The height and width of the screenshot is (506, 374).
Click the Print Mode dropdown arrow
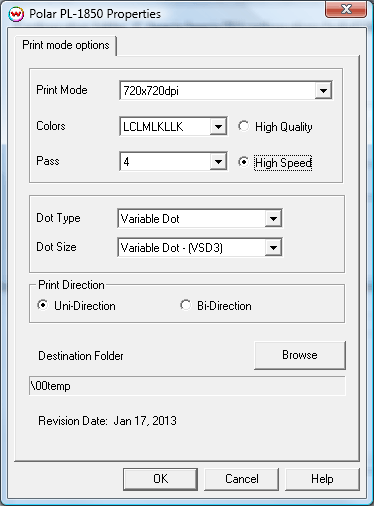(x=323, y=90)
